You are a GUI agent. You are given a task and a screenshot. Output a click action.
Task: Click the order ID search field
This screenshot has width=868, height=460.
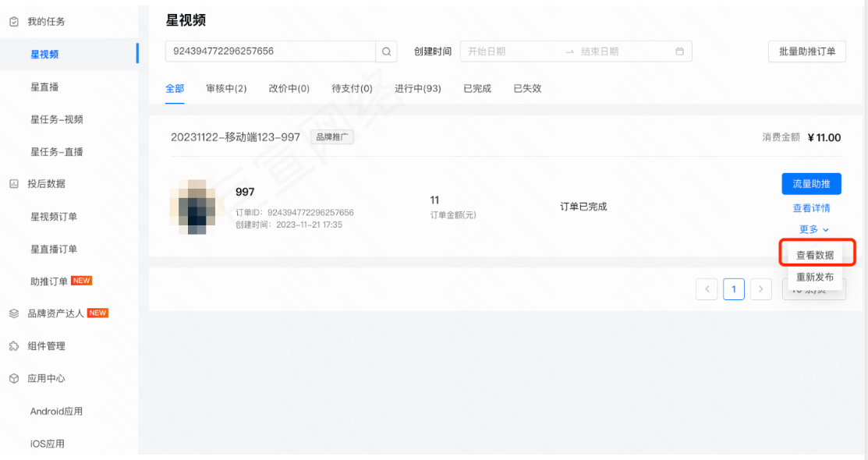(x=271, y=51)
